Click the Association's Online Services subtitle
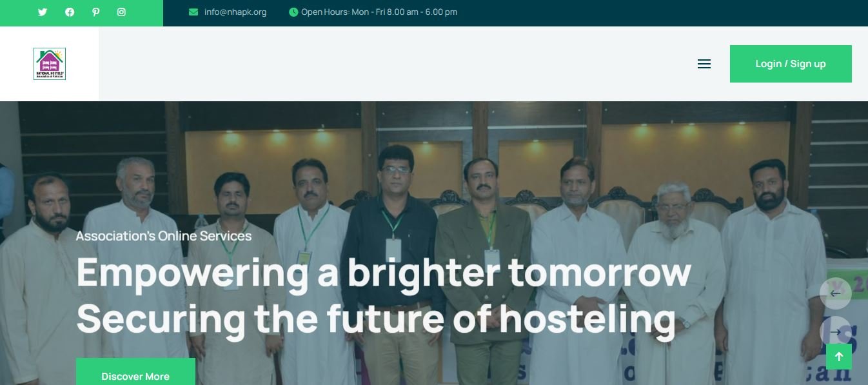 (164, 236)
